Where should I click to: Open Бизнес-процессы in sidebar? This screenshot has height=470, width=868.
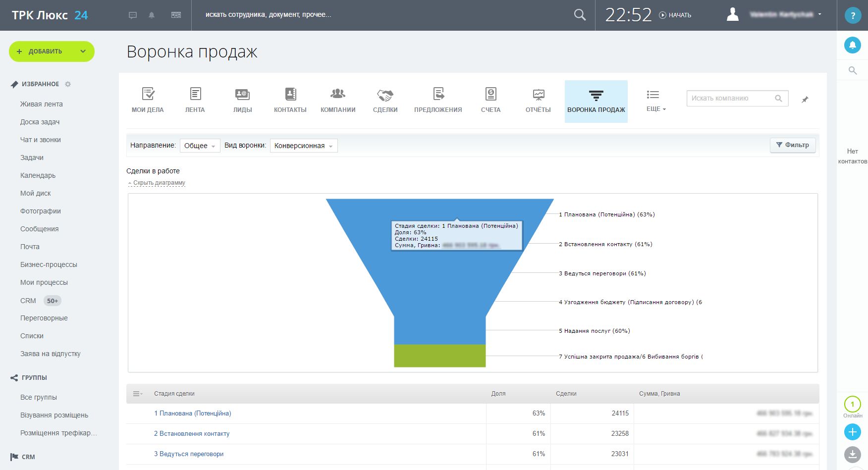coord(49,264)
